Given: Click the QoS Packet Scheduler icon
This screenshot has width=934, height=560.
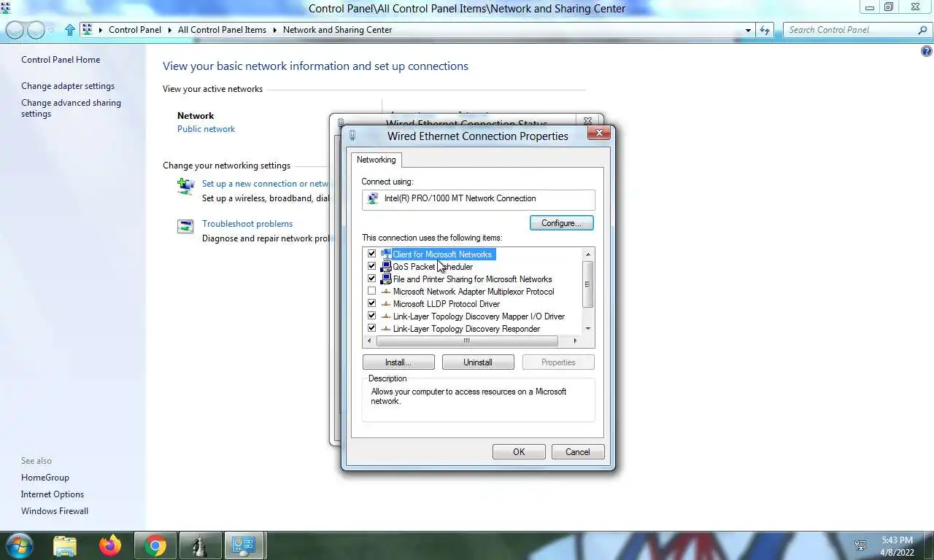Looking at the screenshot, I should (386, 267).
